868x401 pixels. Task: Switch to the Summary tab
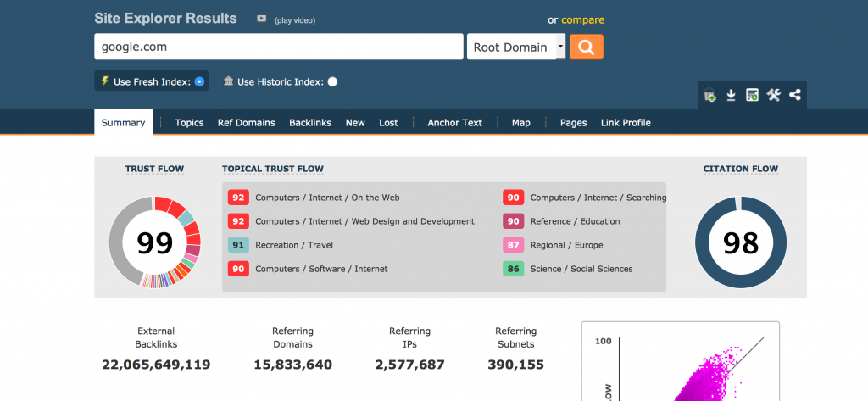click(123, 122)
